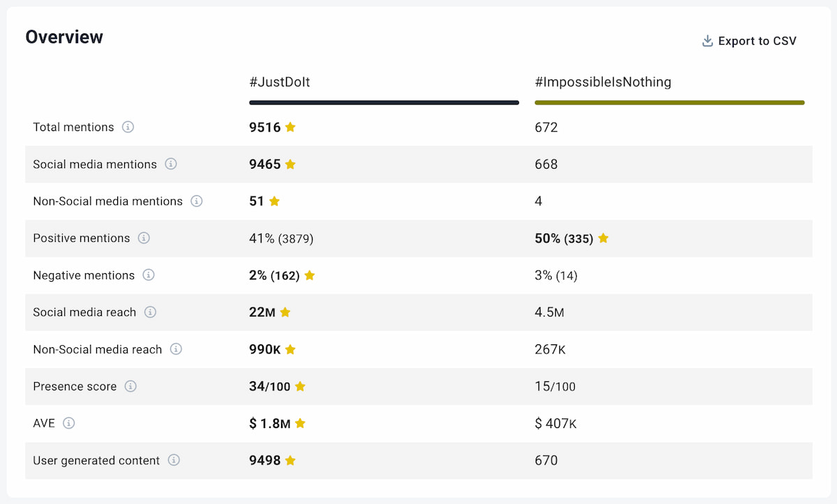Select the star next to 9516 total mentions
This screenshot has width=837, height=504.
(x=290, y=128)
